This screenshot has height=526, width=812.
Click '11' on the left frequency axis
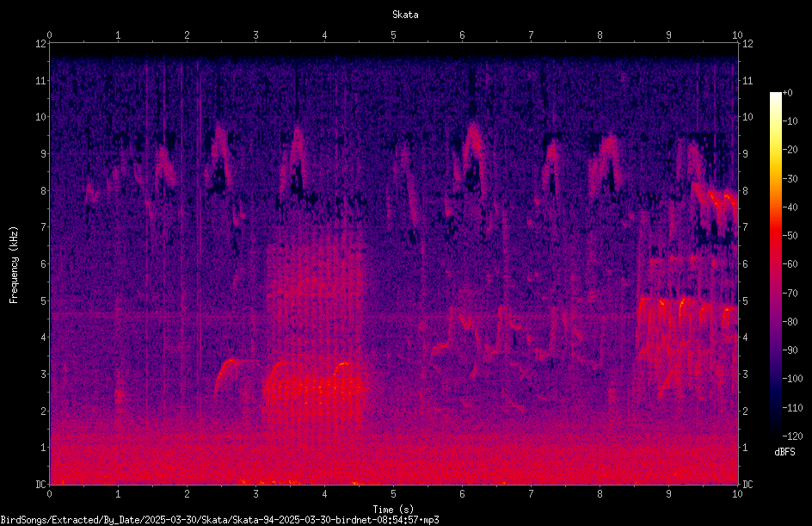40,80
